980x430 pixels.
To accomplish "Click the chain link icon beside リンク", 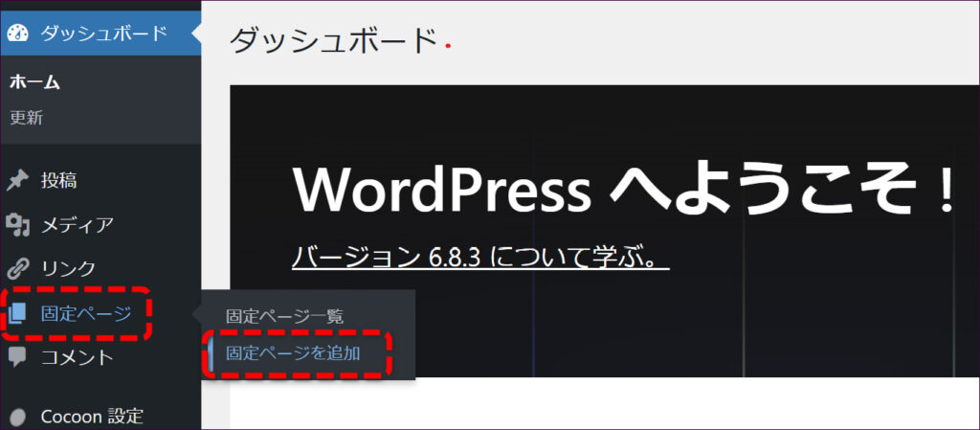I will [17, 268].
